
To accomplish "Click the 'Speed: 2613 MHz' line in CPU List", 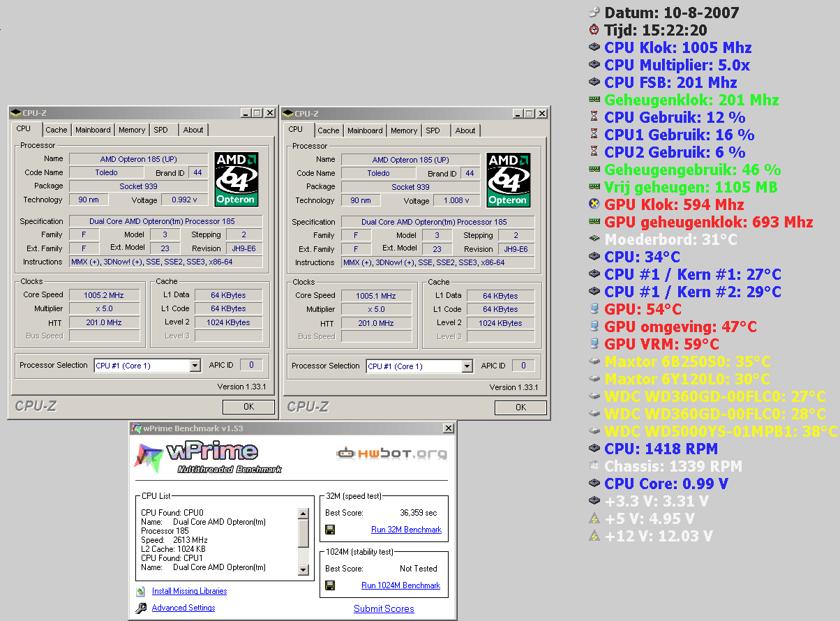I will coord(174,540).
